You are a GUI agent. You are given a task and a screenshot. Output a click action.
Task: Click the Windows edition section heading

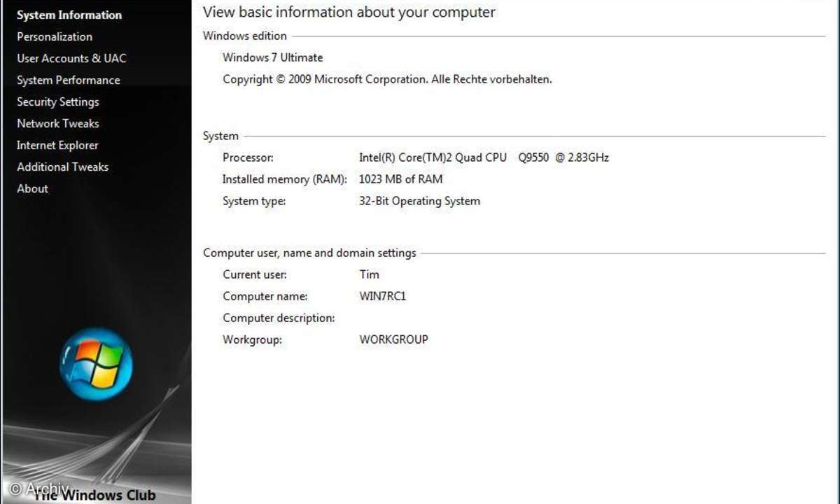pyautogui.click(x=245, y=36)
